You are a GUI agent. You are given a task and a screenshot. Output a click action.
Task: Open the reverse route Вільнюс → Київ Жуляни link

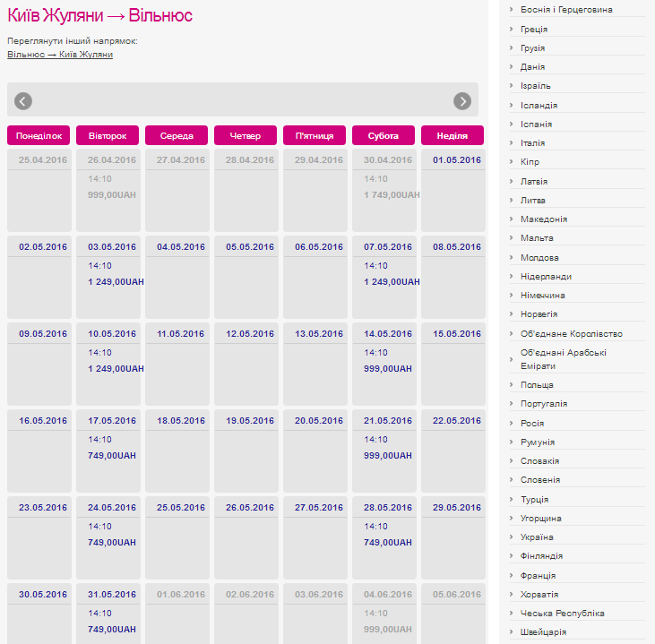[60, 55]
